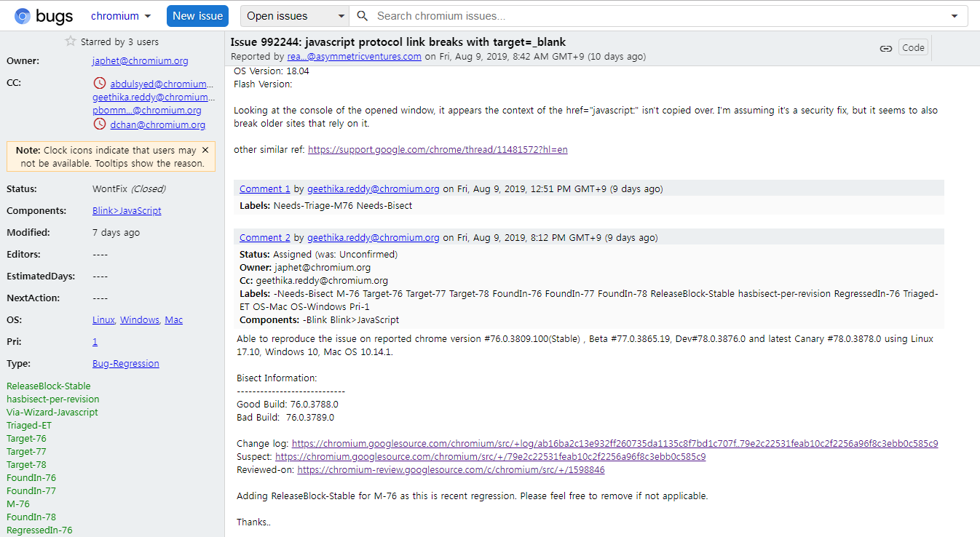
Task: Open Comment 2 author geethika.reddy link
Action: pyautogui.click(x=374, y=238)
